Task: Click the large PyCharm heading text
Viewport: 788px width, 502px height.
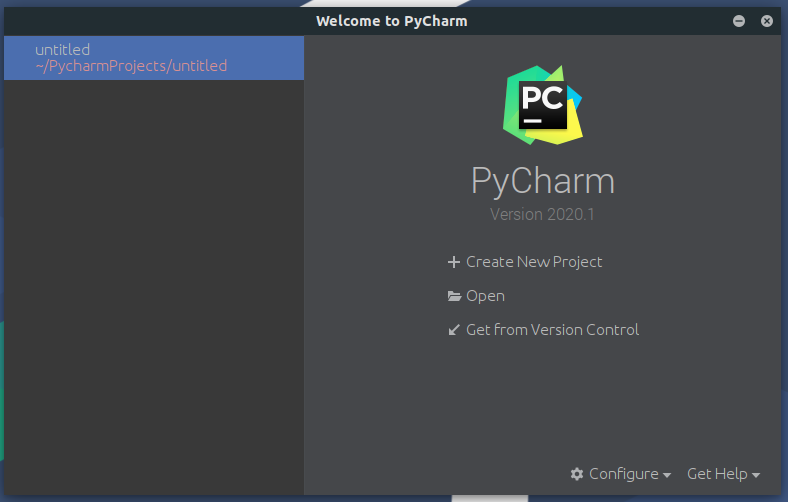Action: 543,181
